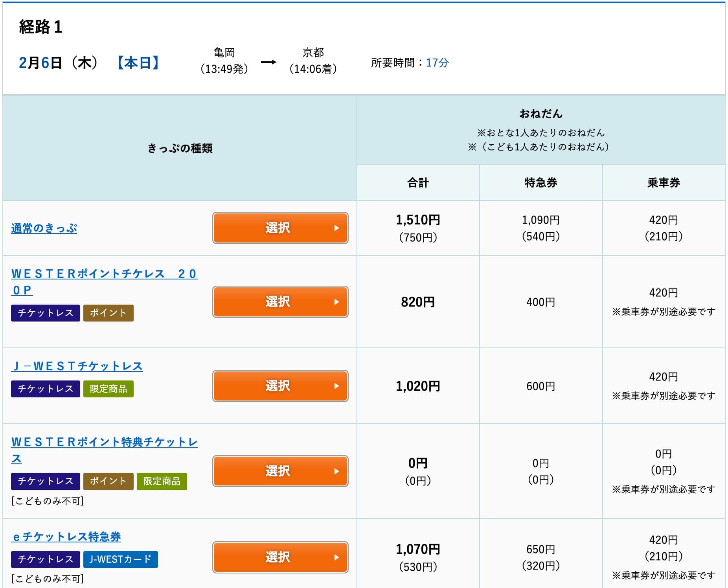Image resolution: width=728 pixels, height=588 pixels.
Task: Open the 通常のきっぷ link
Action: (44, 228)
